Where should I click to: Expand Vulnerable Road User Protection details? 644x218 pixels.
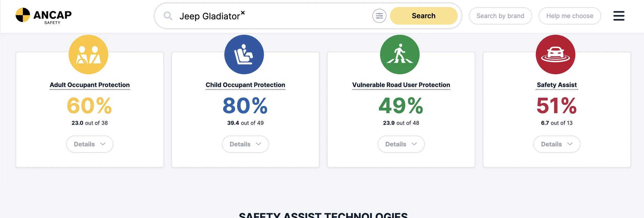[x=401, y=144]
